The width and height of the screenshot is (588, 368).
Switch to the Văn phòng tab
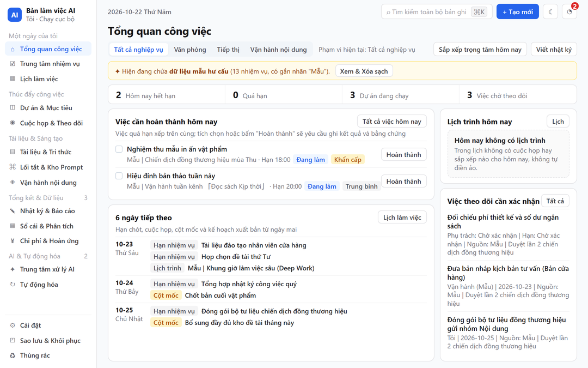click(190, 50)
